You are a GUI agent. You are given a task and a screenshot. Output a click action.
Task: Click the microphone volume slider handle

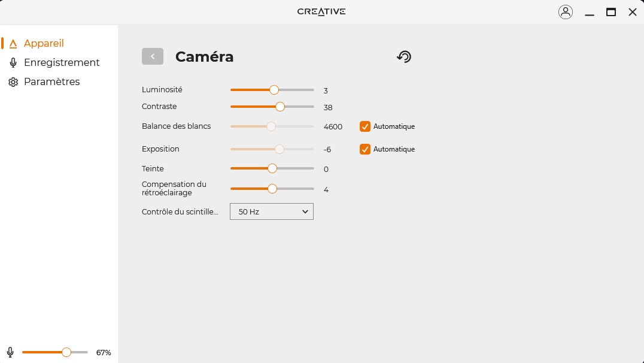tap(66, 352)
